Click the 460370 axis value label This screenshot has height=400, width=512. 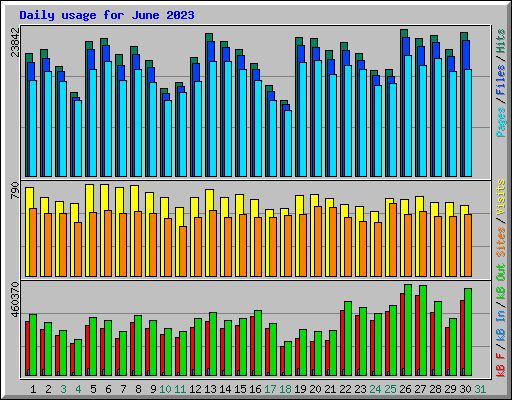click(x=15, y=300)
